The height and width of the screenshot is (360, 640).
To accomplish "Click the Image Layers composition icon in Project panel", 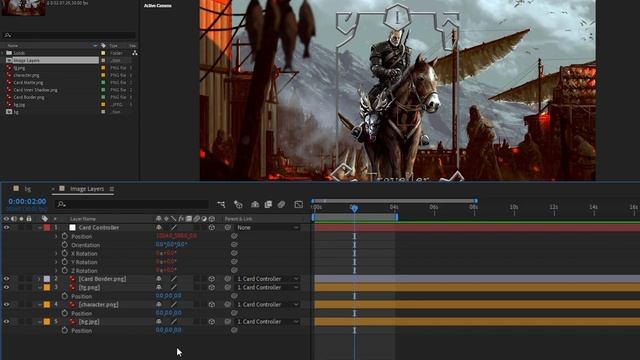I will pyautogui.click(x=9, y=60).
